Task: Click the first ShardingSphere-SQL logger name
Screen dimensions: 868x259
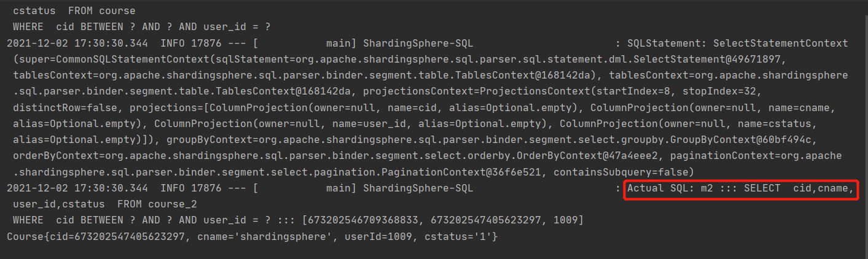Action: point(418,44)
